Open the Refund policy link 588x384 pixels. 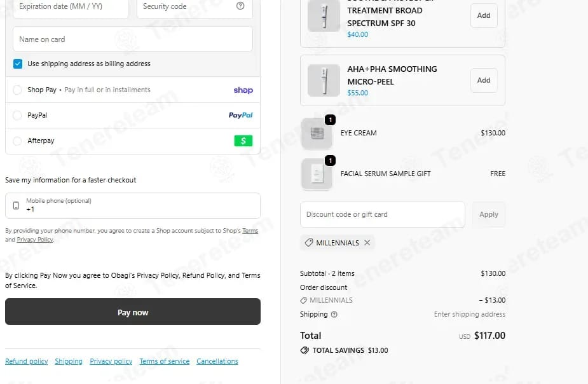[x=26, y=361]
